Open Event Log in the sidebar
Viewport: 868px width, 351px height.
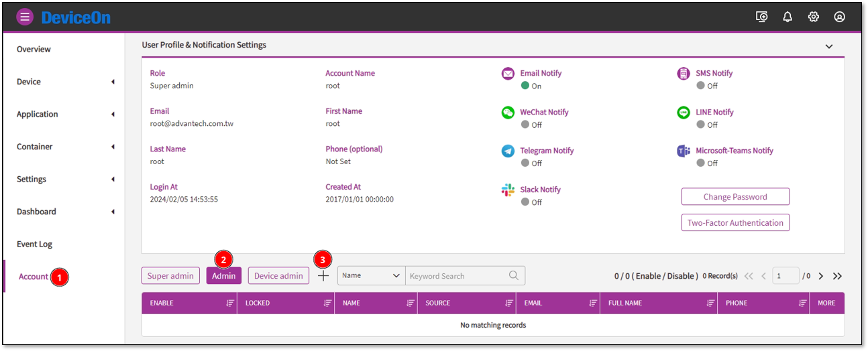[34, 244]
